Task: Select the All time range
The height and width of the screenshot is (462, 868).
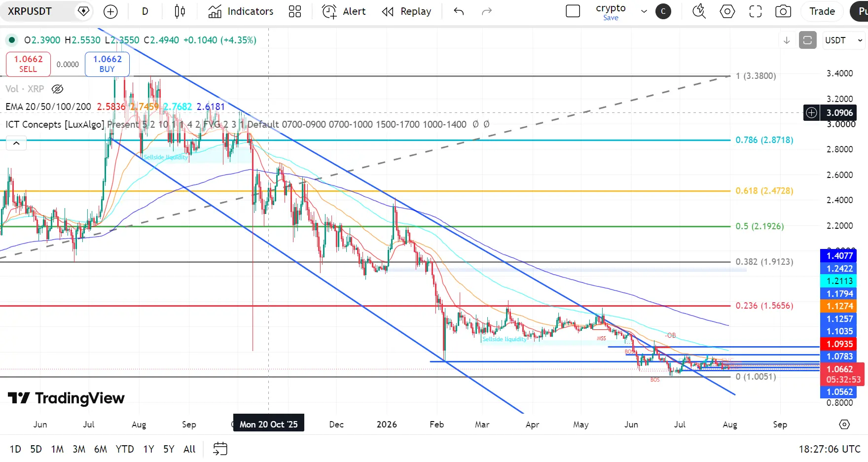Action: click(189, 449)
